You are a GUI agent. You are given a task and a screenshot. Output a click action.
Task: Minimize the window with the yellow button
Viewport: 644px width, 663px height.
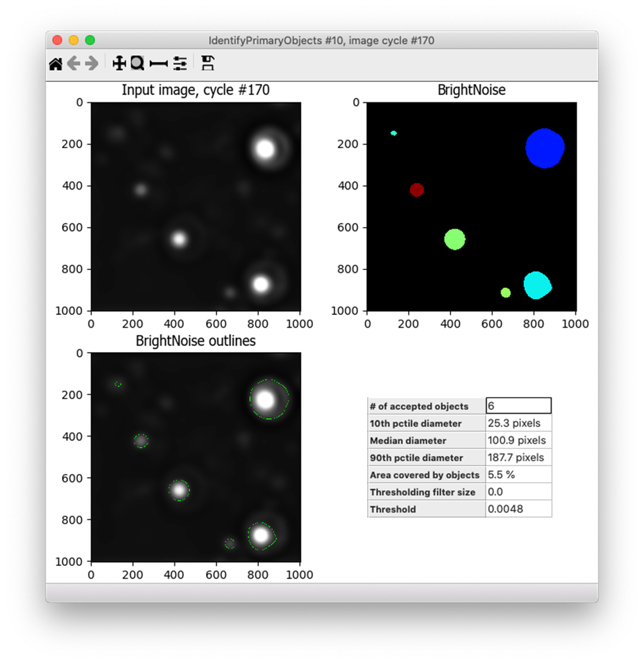pyautogui.click(x=73, y=40)
